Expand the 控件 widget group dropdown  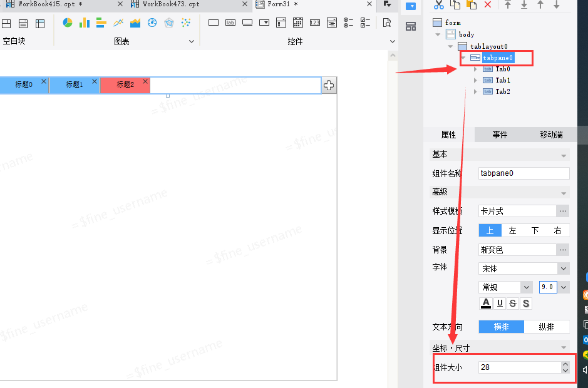tap(392, 41)
